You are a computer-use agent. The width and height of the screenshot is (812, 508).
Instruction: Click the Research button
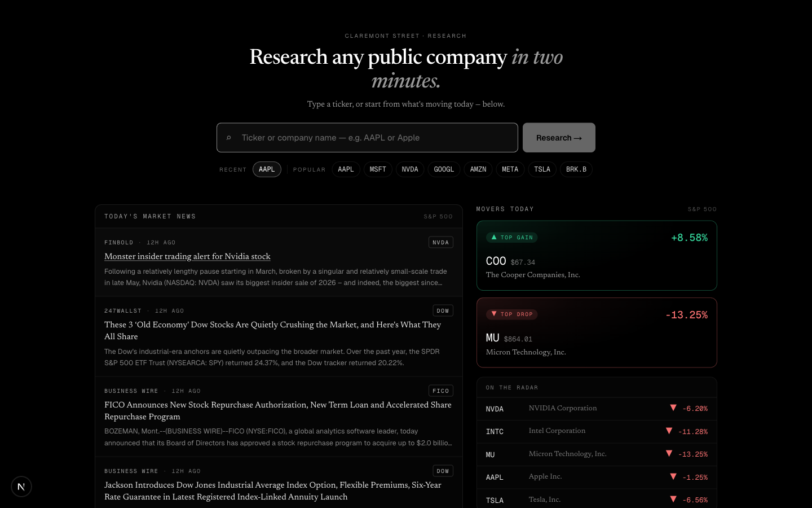tap(559, 138)
